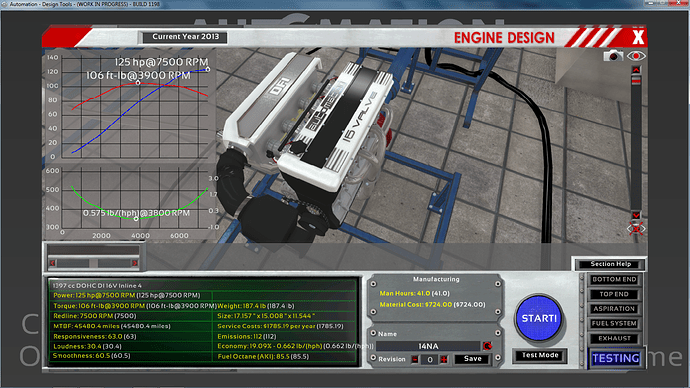Switch to the Fuel System section
This screenshot has width=690, height=388.
click(614, 323)
